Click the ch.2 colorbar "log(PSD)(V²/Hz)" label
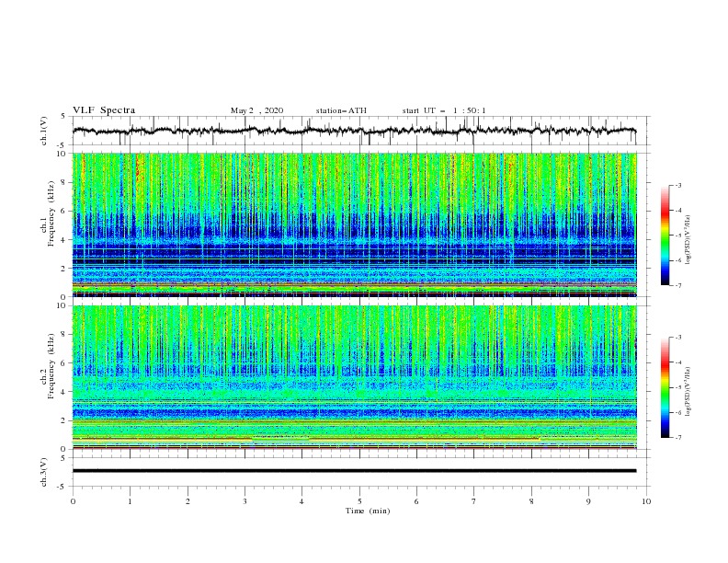The height and width of the screenshot is (563, 728). [x=688, y=391]
